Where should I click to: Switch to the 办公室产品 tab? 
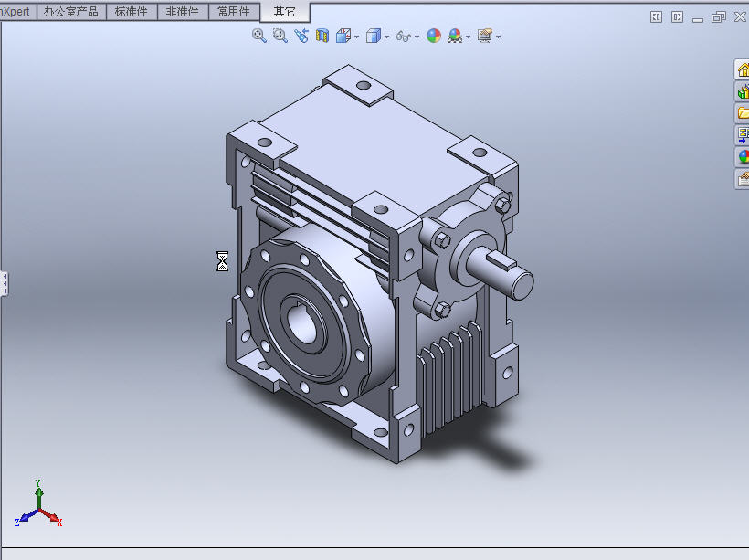click(x=70, y=12)
